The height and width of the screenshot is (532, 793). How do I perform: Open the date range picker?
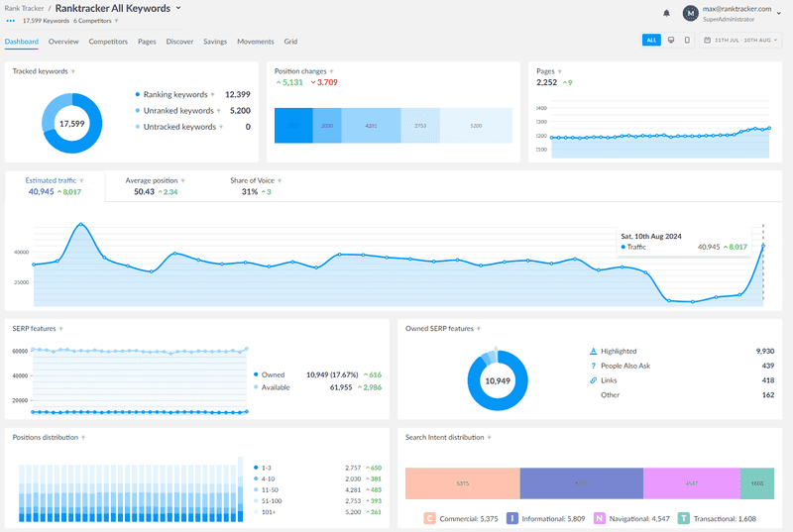pos(741,41)
